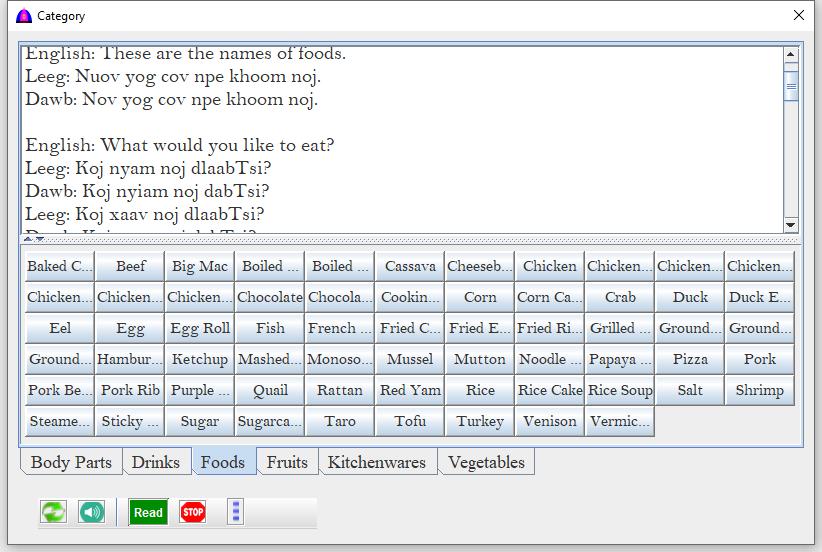Click the red STOP sign icon
This screenshot has height=552, width=822.
(193, 513)
